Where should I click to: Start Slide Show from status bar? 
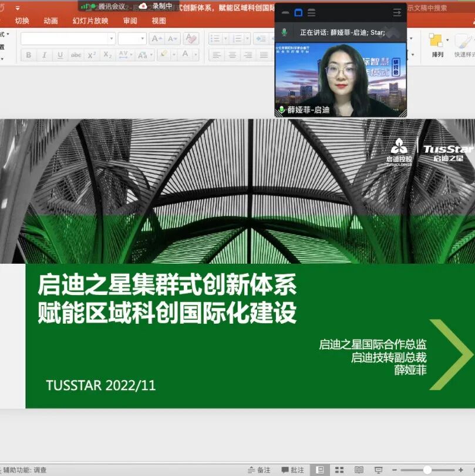pyautogui.click(x=378, y=470)
